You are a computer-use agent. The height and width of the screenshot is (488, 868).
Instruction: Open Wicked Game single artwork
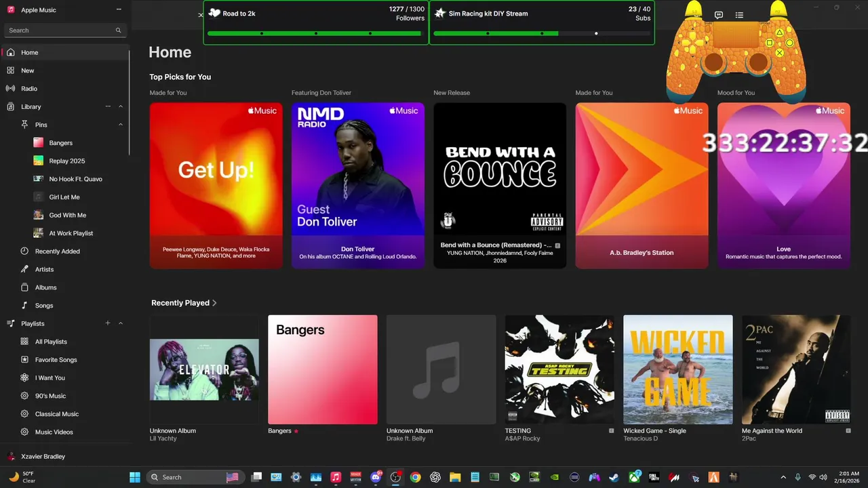tap(678, 369)
